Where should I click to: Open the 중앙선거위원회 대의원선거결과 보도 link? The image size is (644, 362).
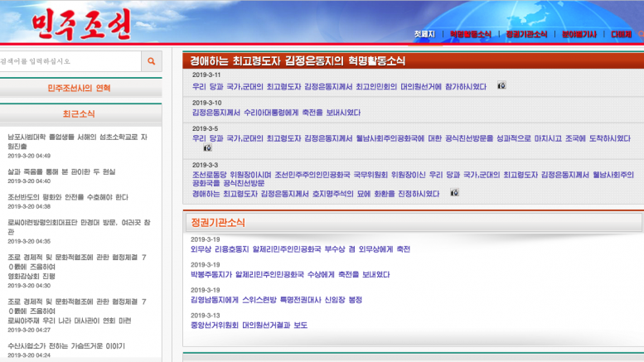tap(249, 325)
